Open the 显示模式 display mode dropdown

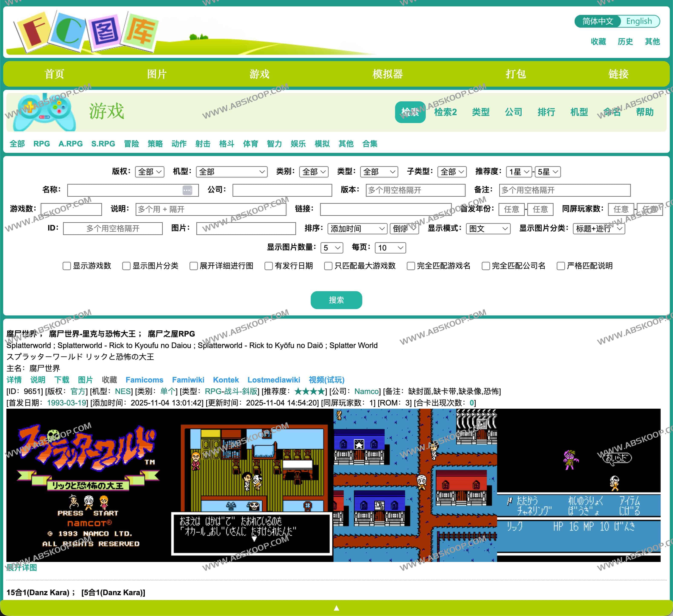pos(488,229)
